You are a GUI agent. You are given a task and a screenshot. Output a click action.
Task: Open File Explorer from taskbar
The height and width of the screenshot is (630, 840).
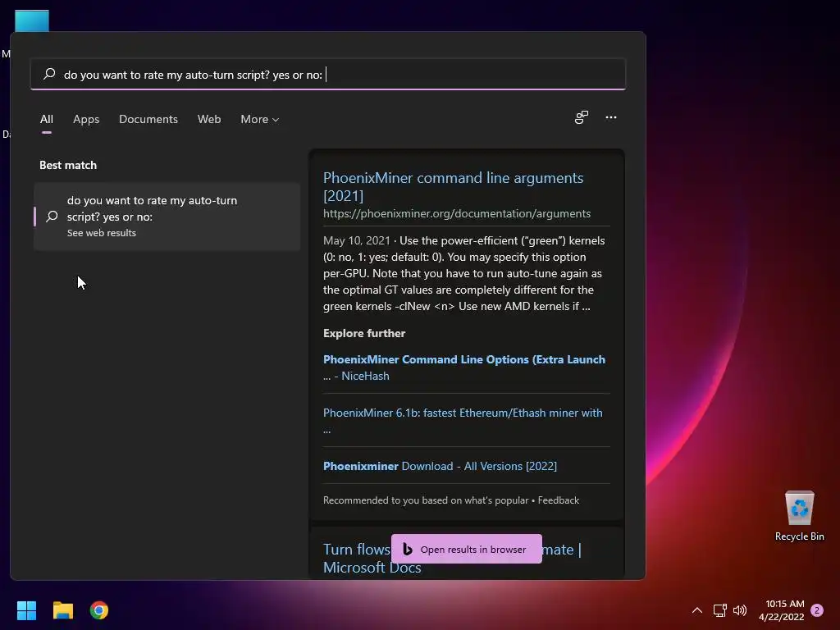(x=62, y=610)
